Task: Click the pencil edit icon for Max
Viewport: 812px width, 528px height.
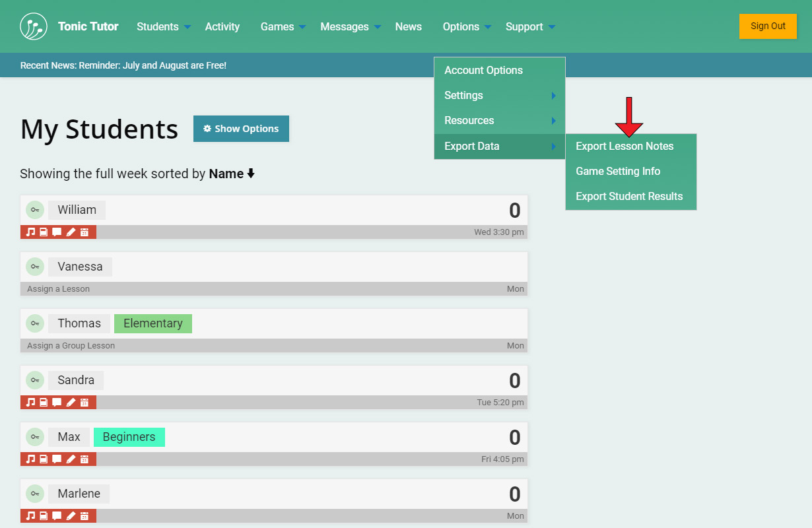Action: (x=71, y=459)
